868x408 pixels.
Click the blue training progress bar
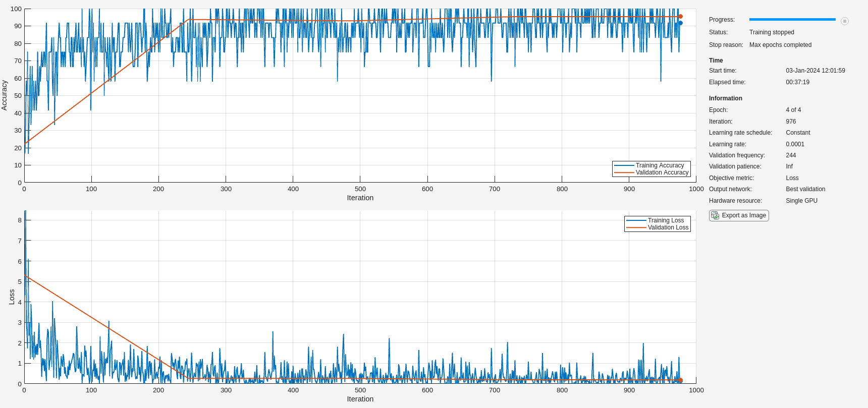[x=792, y=20]
